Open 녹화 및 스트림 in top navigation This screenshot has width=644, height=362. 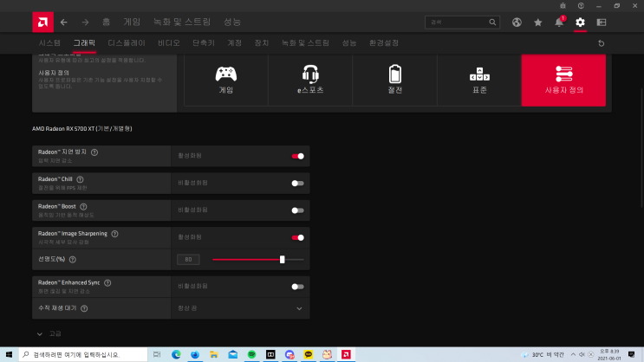pos(182,22)
